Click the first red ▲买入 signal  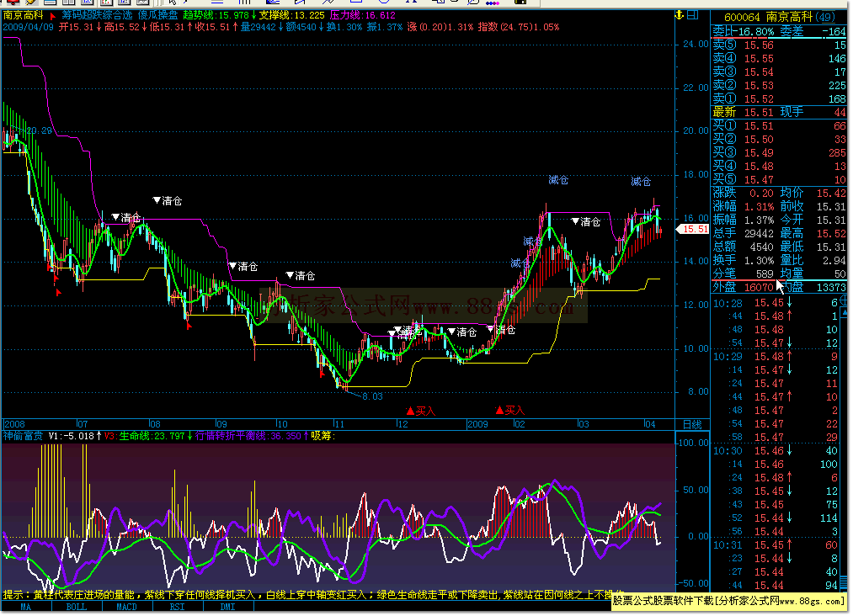tap(421, 411)
